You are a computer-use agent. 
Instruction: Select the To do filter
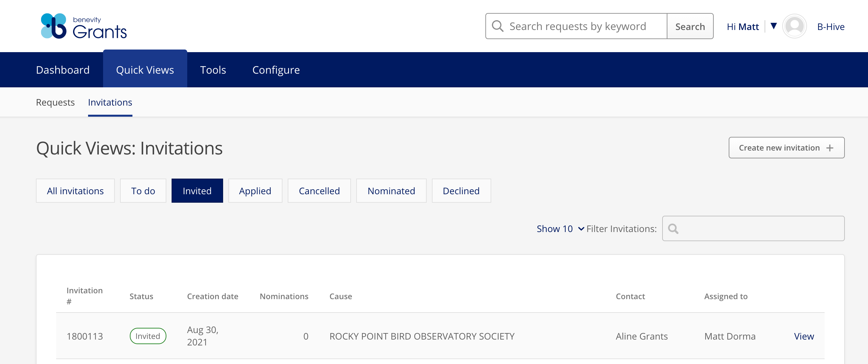(x=143, y=191)
